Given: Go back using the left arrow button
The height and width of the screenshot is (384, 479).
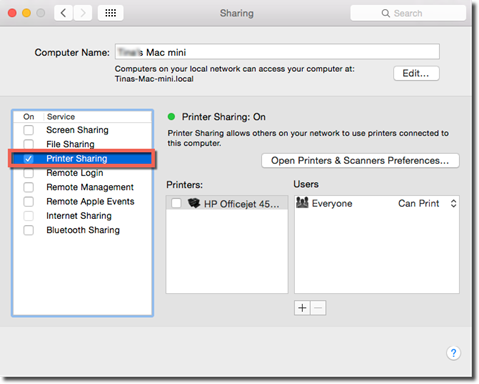Looking at the screenshot, I should (x=63, y=13).
